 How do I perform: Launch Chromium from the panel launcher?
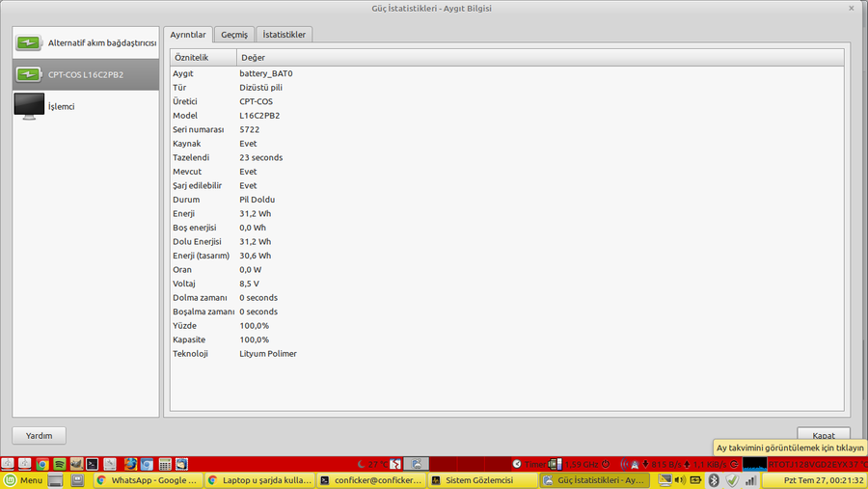pyautogui.click(x=147, y=464)
